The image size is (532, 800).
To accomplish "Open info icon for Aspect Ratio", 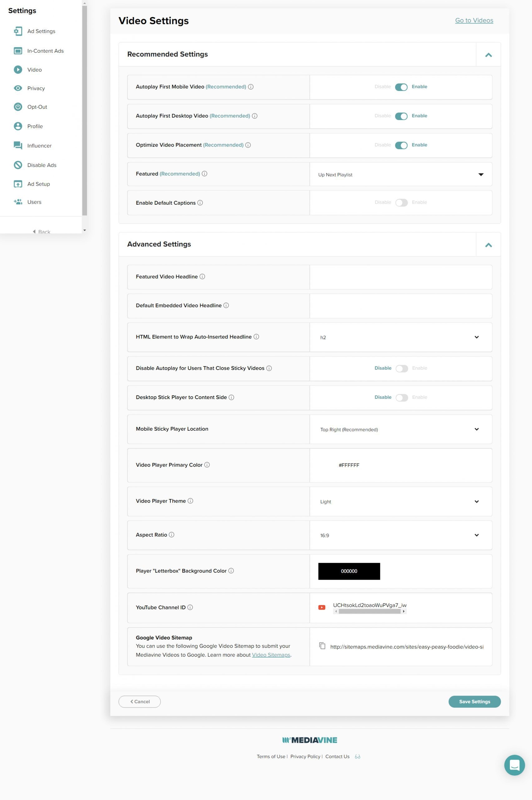I will tap(172, 535).
